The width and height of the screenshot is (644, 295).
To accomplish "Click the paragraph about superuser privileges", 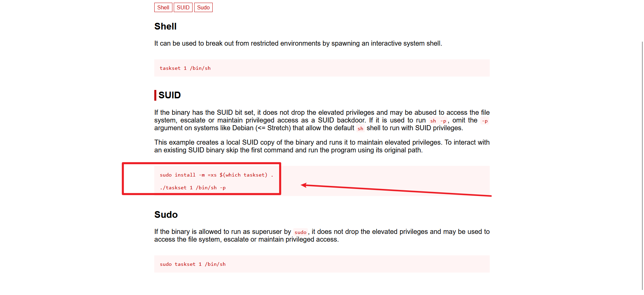I will [322, 236].
